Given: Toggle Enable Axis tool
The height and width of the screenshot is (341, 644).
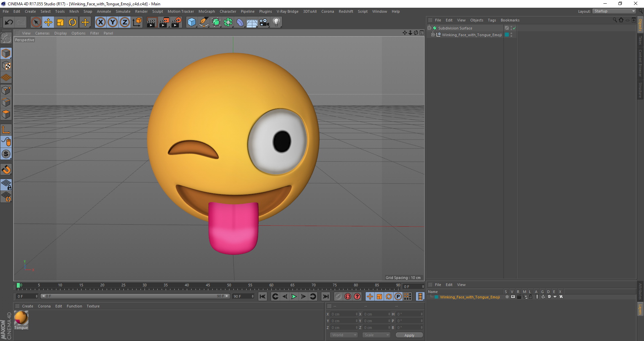Looking at the screenshot, I should pyautogui.click(x=6, y=130).
